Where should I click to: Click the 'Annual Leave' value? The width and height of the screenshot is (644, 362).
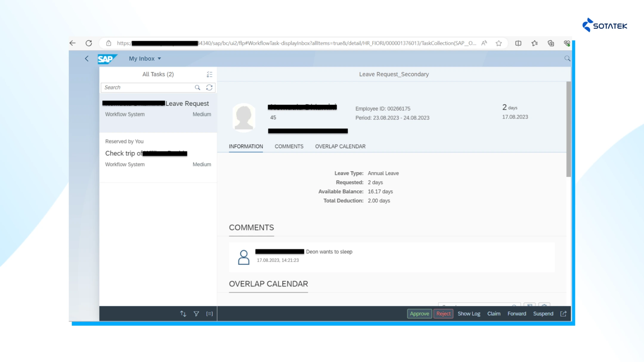pos(383,173)
